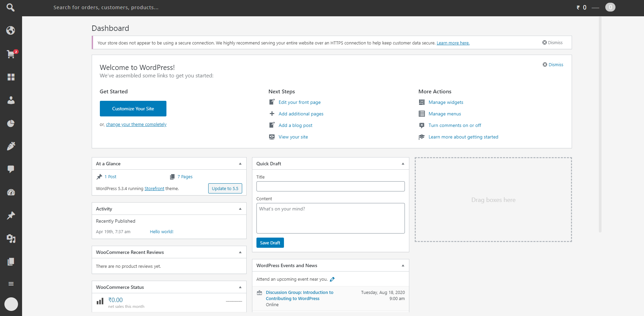Click the grey circle counter in top bar
Viewport: 644px width, 316px height.
coord(610,7)
